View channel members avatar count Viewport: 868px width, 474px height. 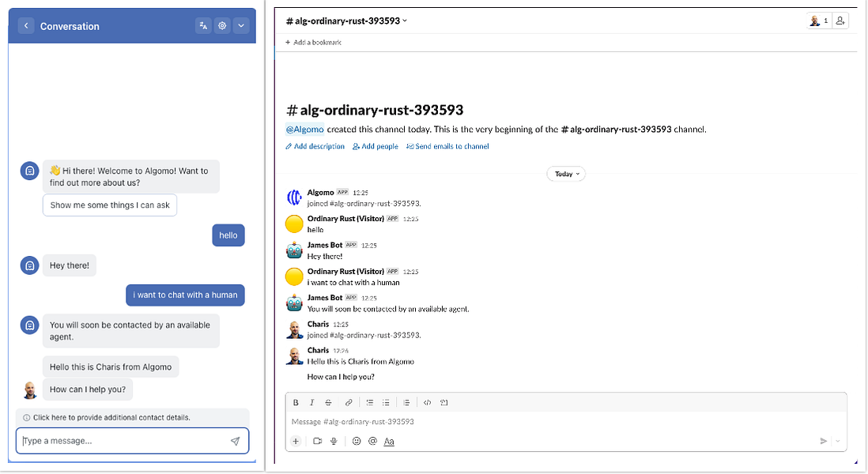tap(819, 21)
